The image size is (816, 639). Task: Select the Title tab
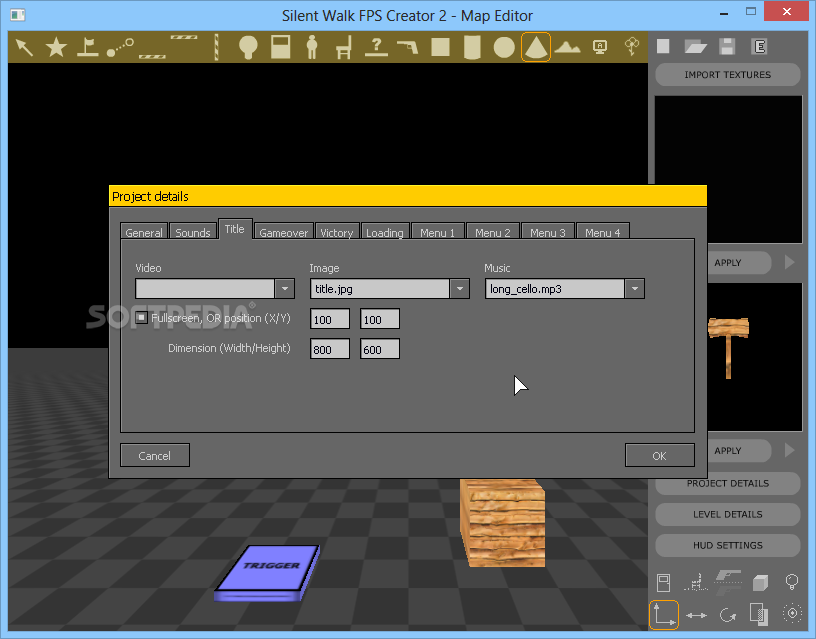[235, 229]
